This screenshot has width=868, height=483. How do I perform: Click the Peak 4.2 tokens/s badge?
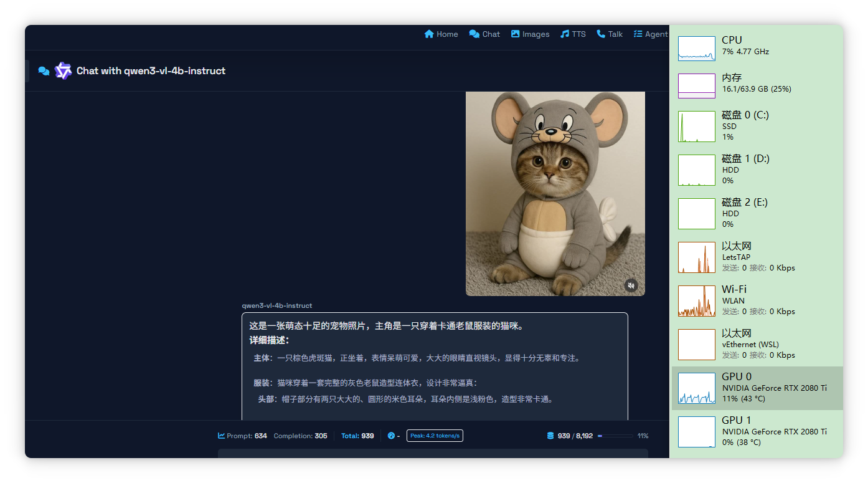pos(434,435)
